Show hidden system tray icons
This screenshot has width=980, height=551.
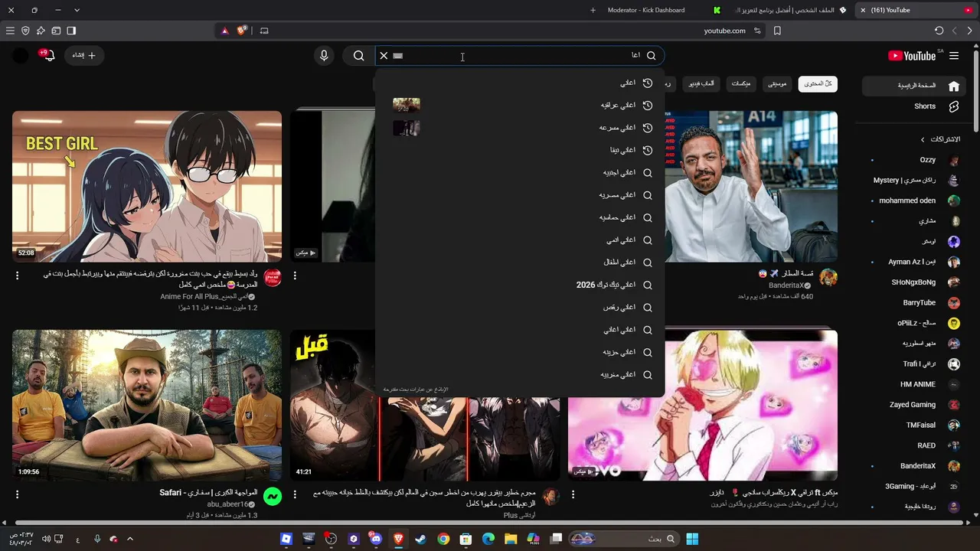[129, 539]
